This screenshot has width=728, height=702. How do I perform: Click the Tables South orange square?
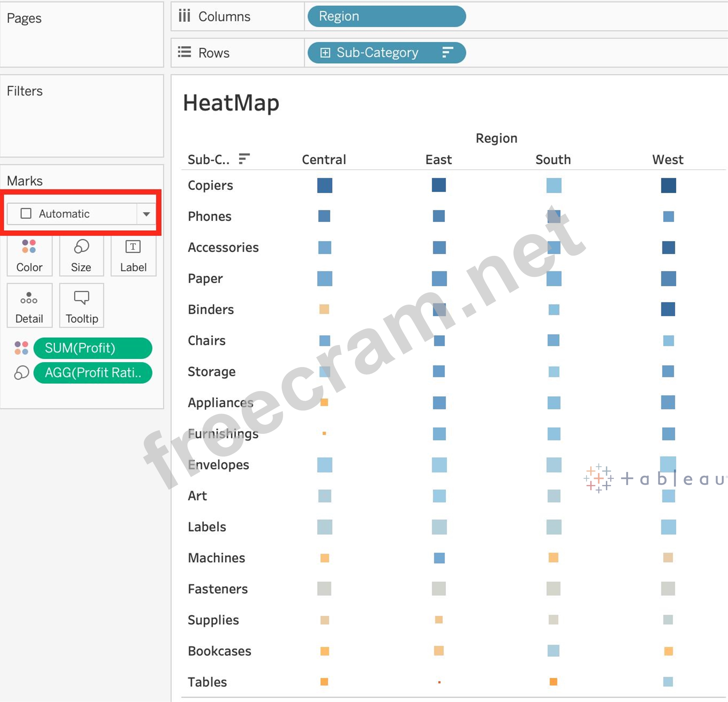553,681
